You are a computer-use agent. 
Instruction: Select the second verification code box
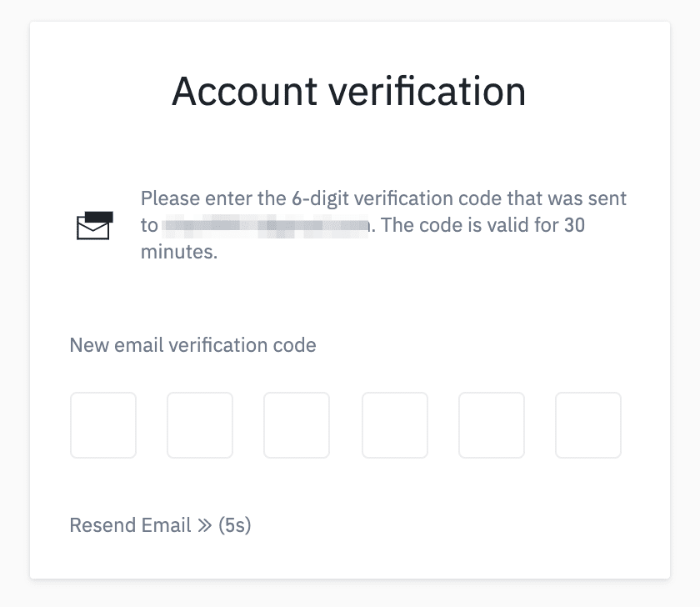click(199, 424)
